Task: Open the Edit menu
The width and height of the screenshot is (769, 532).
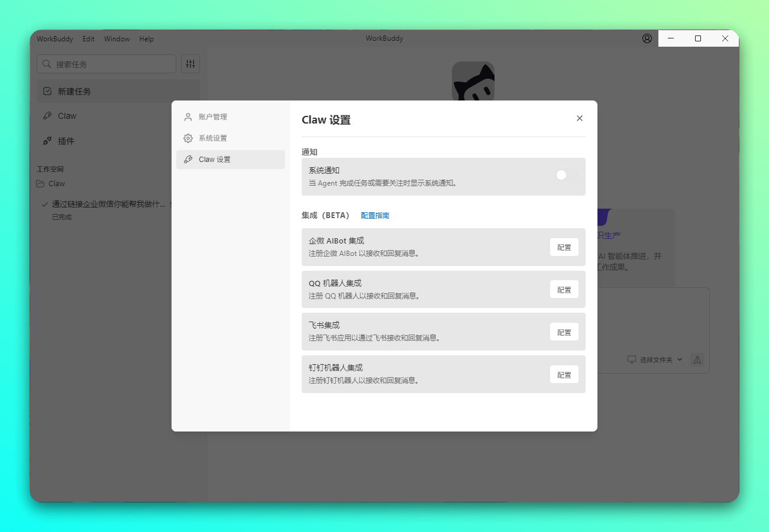Action: [88, 39]
